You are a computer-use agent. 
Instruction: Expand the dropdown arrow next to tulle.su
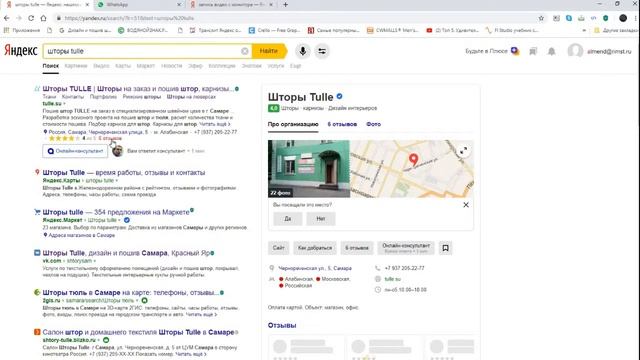[x=64, y=104]
